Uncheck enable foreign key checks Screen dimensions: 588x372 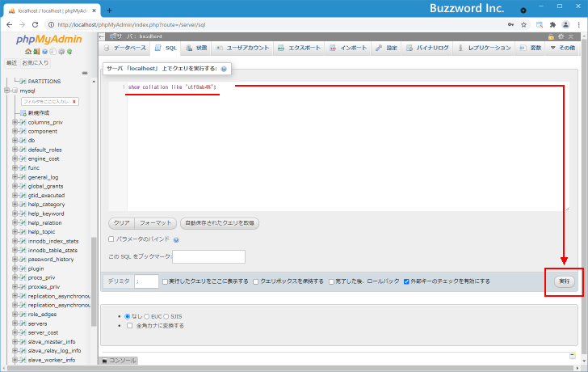pyautogui.click(x=406, y=281)
